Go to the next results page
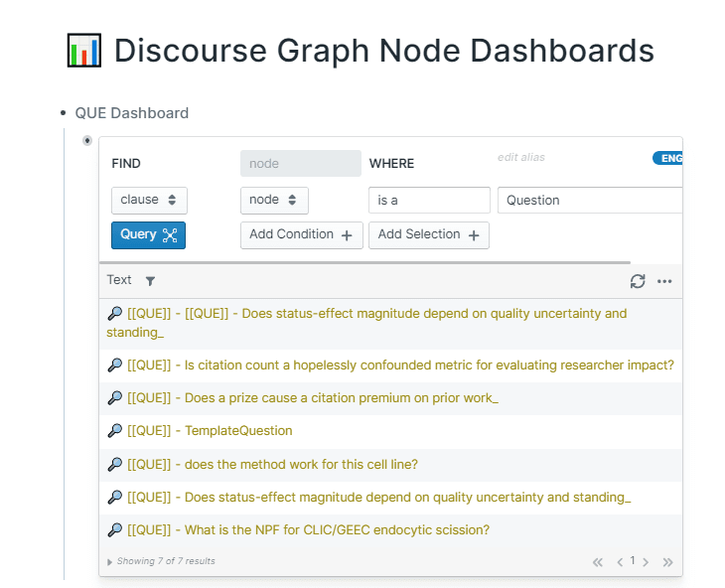 click(x=646, y=562)
